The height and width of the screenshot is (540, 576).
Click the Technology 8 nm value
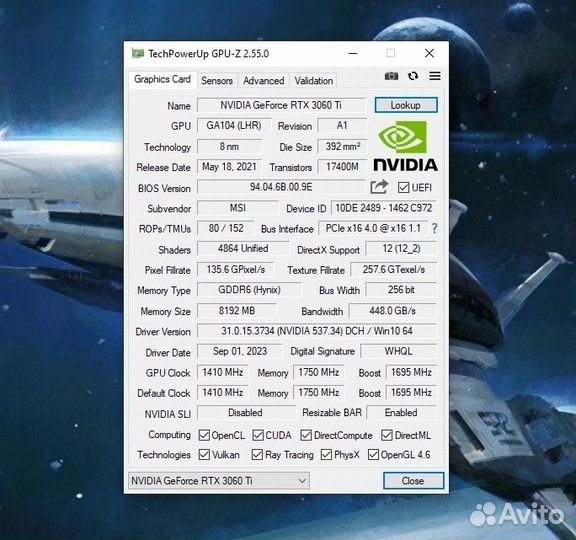pos(229,147)
